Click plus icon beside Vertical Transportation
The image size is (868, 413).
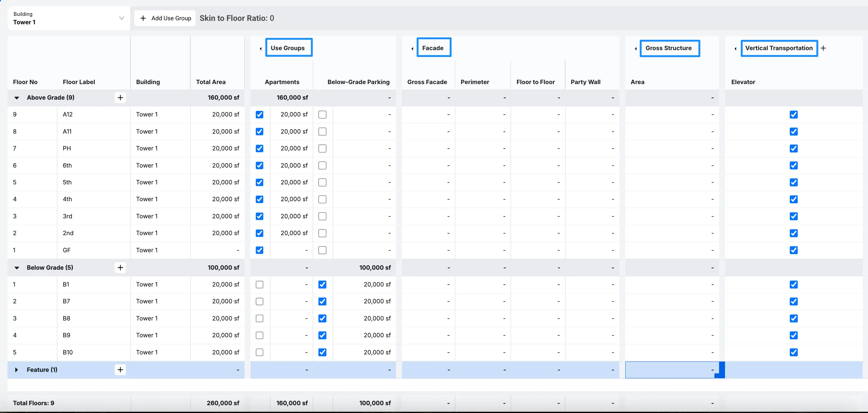tap(823, 48)
